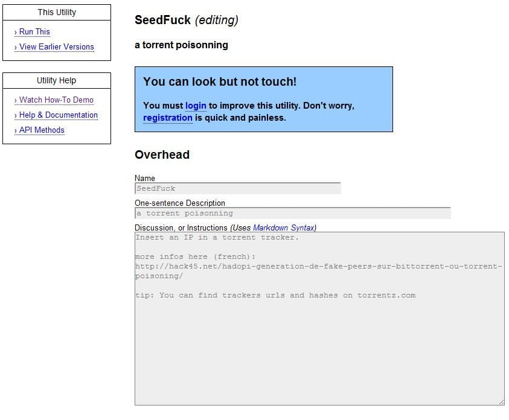
Task: Click the registration link
Action: [167, 118]
